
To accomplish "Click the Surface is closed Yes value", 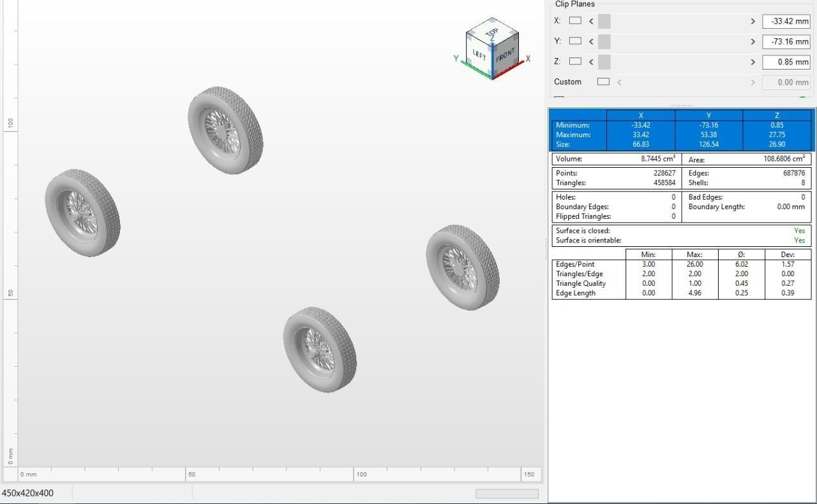I will click(x=799, y=231).
